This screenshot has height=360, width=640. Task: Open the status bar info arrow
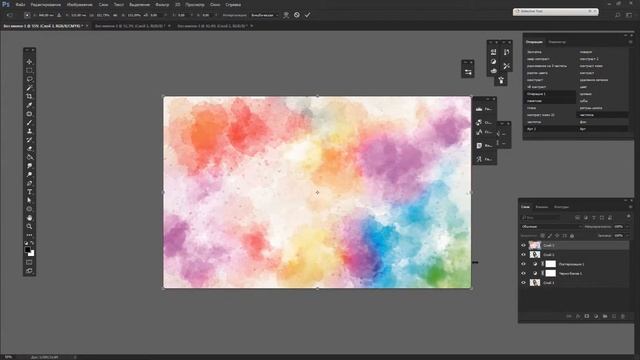75,357
